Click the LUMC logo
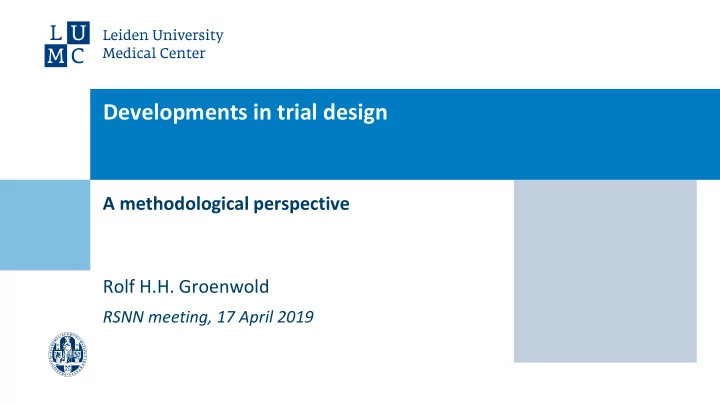720x405 pixels. pyautogui.click(x=67, y=44)
